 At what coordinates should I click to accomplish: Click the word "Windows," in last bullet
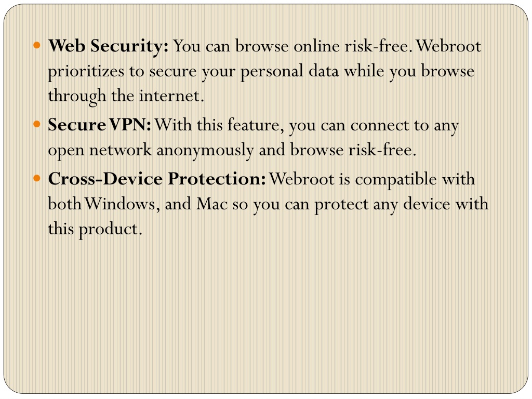coord(122,204)
